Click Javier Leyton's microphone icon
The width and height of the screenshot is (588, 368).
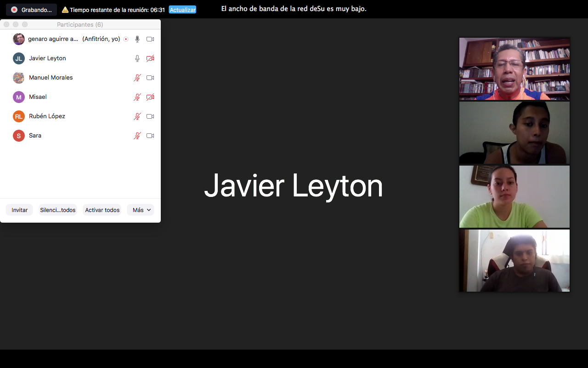pos(137,58)
